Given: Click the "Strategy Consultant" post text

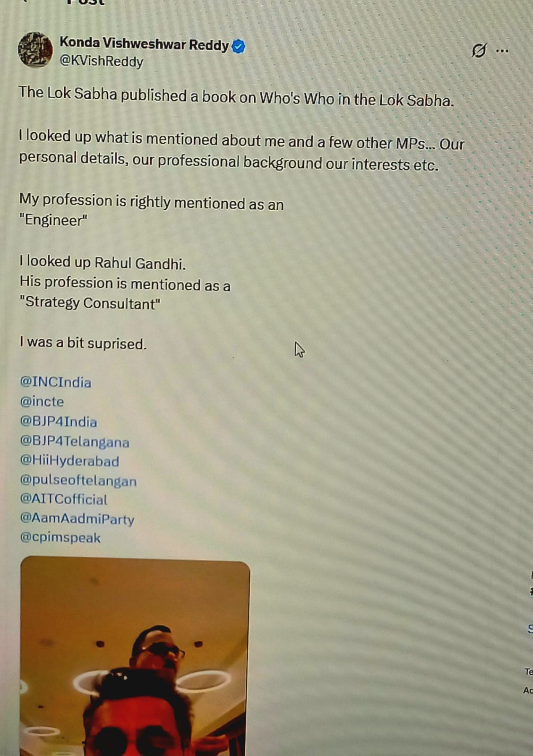Looking at the screenshot, I should point(90,302).
